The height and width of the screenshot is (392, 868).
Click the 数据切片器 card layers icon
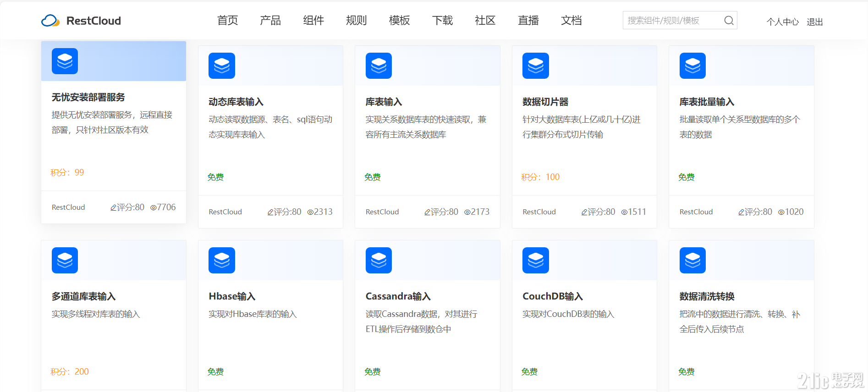[x=536, y=65]
